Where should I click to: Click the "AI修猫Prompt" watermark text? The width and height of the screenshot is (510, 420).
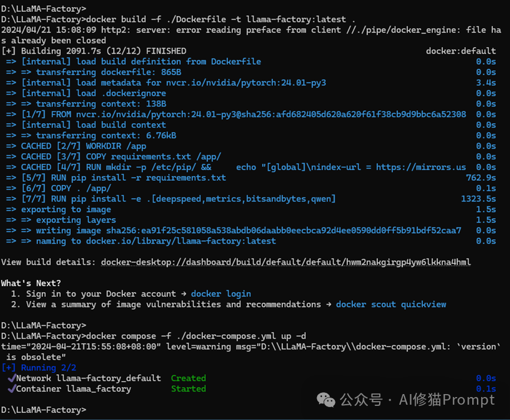click(446, 400)
